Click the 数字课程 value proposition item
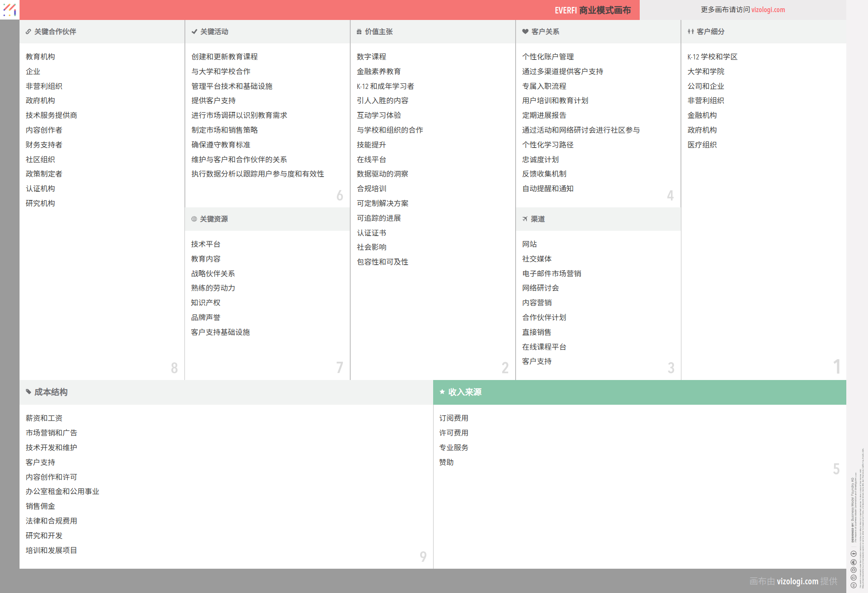This screenshot has height=593, width=868. pyautogui.click(x=371, y=57)
